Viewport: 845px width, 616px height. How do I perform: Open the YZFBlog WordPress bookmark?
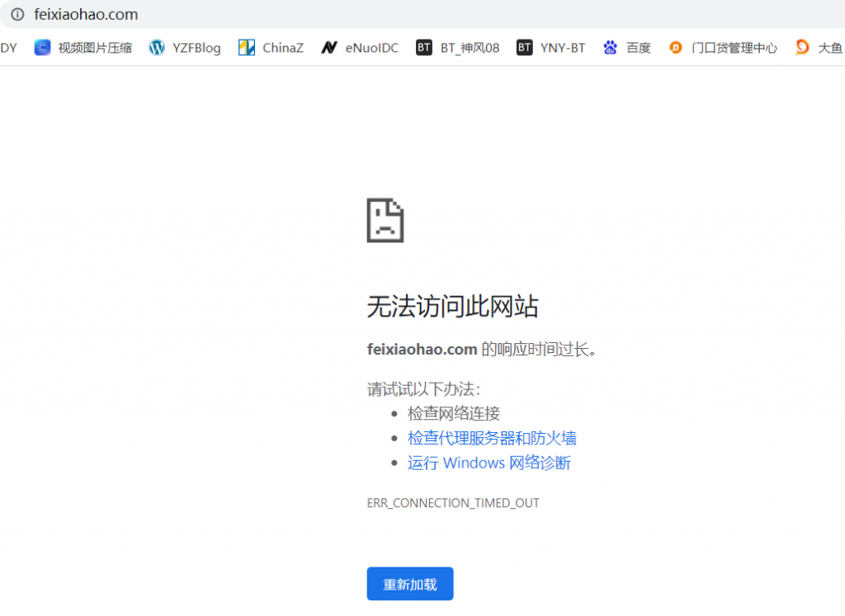point(185,48)
